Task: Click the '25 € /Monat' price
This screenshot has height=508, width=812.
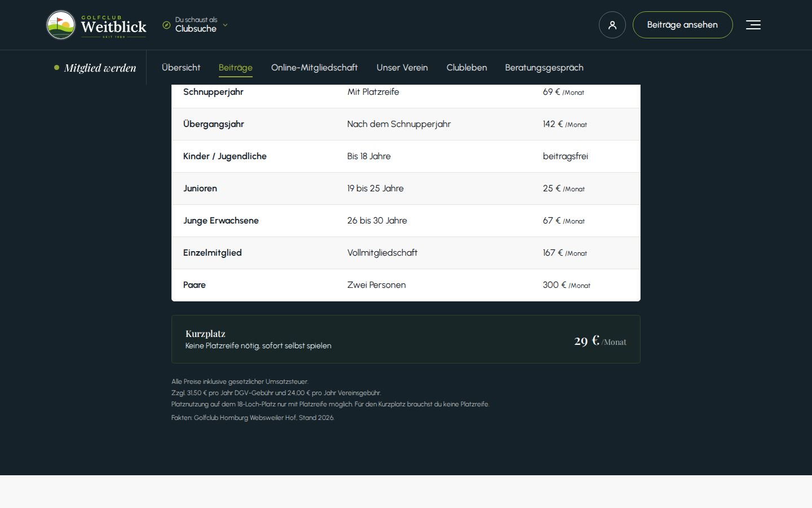Action: [x=564, y=189]
